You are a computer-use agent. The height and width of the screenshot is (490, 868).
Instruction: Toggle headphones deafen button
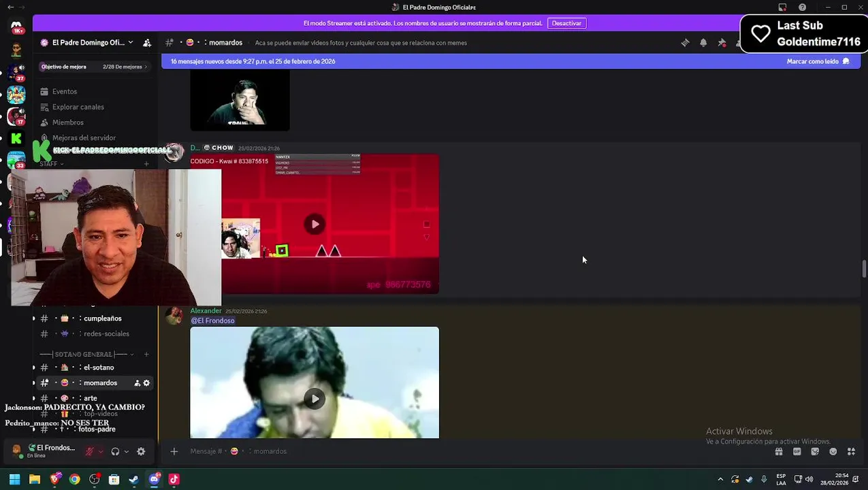pos(115,451)
